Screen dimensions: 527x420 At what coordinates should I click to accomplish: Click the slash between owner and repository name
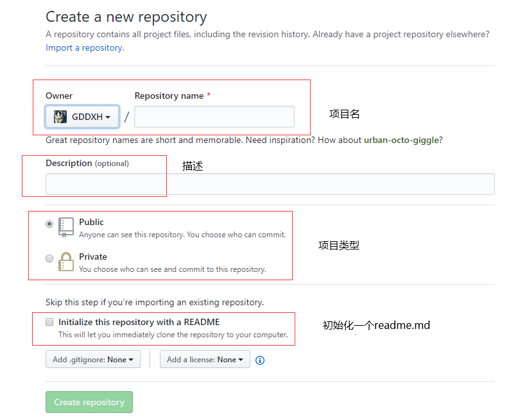point(126,117)
